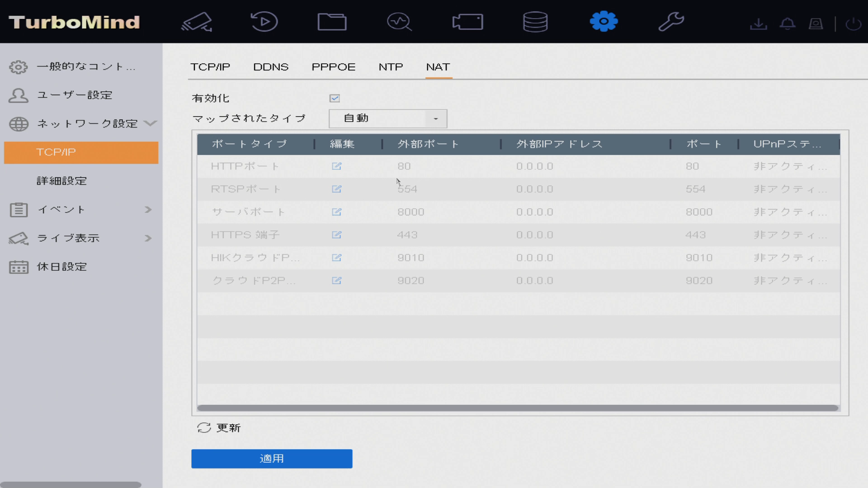
Task: Collapse the ネットワーク設定 sidebar section
Action: tap(87, 123)
